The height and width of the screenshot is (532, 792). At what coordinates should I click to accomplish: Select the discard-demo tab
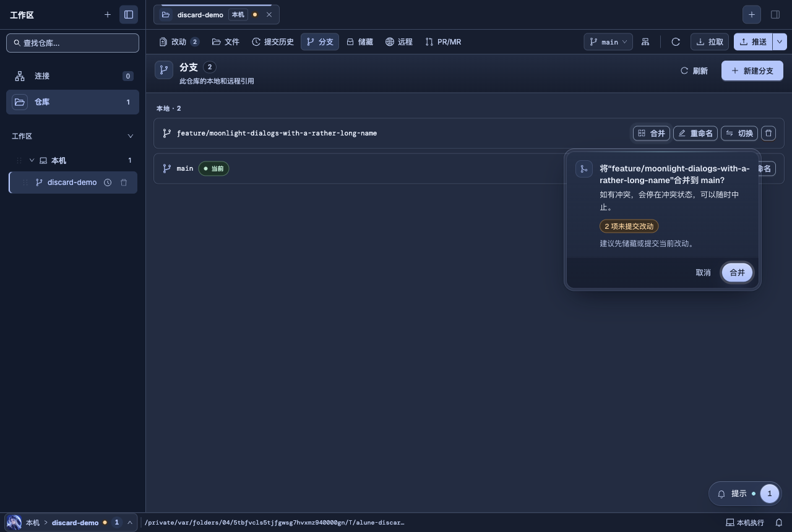coord(217,14)
